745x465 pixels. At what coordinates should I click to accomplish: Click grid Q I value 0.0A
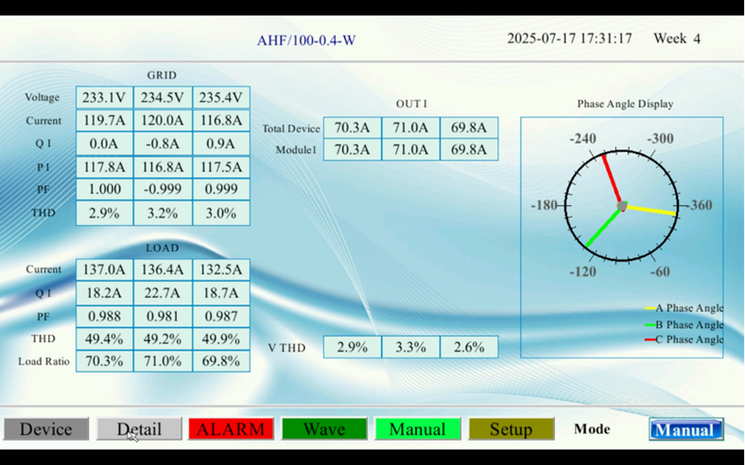pos(105,143)
